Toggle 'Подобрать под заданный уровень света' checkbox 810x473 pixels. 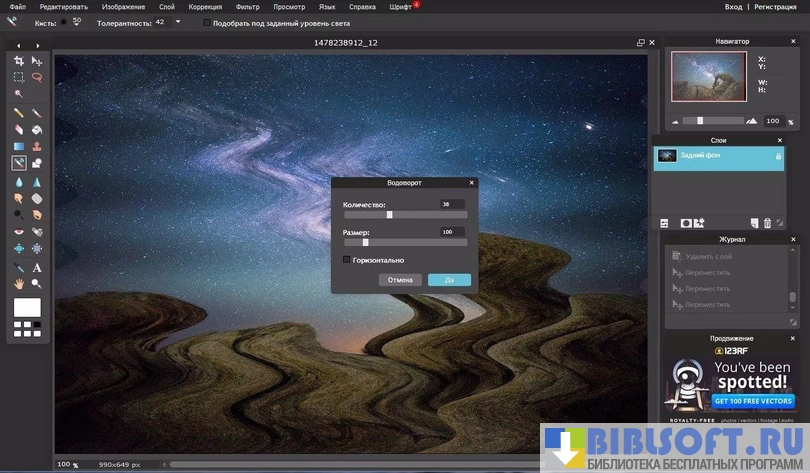[207, 21]
